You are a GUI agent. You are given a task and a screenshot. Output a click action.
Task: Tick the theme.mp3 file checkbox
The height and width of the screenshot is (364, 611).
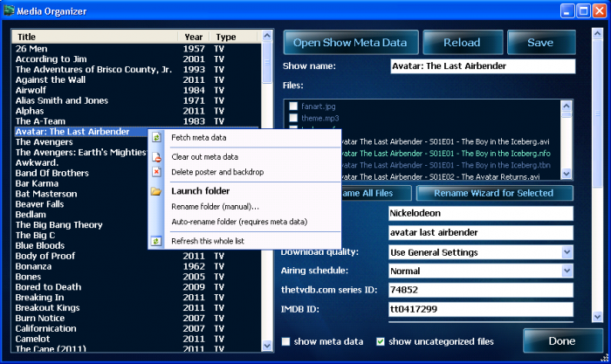pos(293,118)
